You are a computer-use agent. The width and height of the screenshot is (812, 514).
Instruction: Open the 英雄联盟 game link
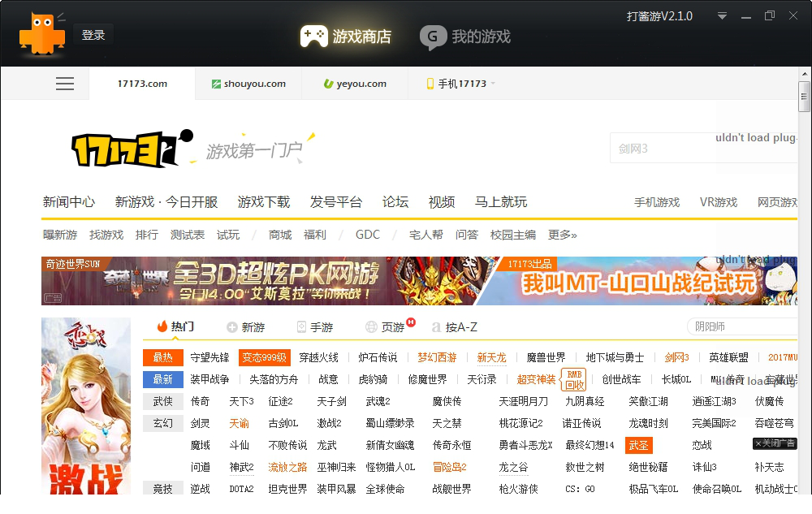coord(728,357)
